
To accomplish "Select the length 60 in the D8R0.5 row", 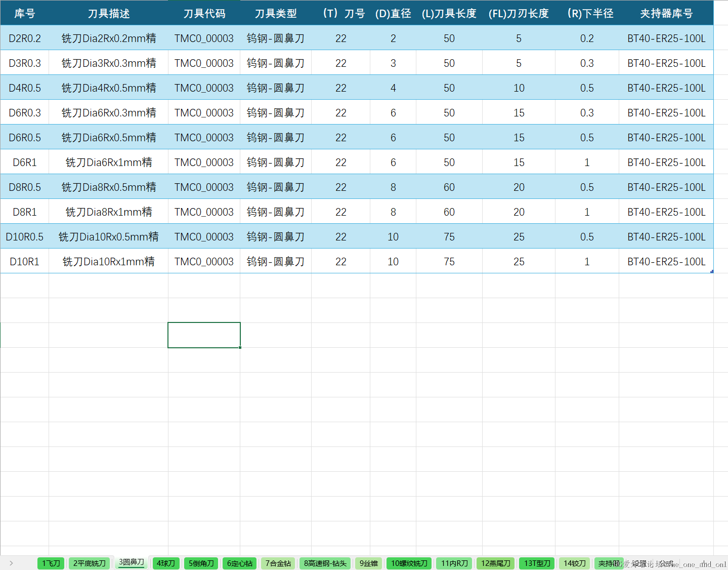I will tap(449, 187).
